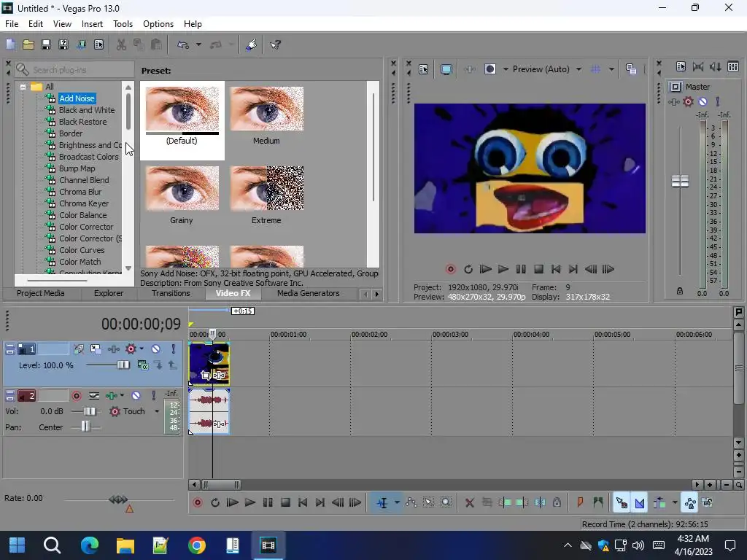Open split screen view dropdown arrow
This screenshot has width=747, height=560.
(x=506, y=69)
